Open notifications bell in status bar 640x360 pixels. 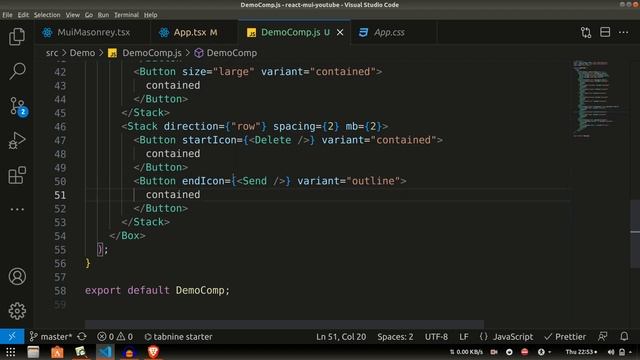pos(624,337)
